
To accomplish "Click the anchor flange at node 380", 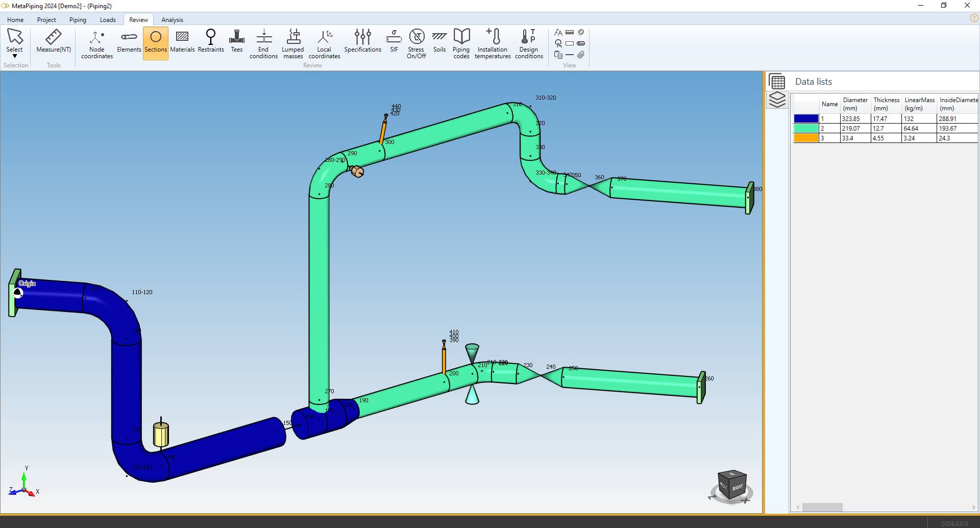I will [749, 198].
